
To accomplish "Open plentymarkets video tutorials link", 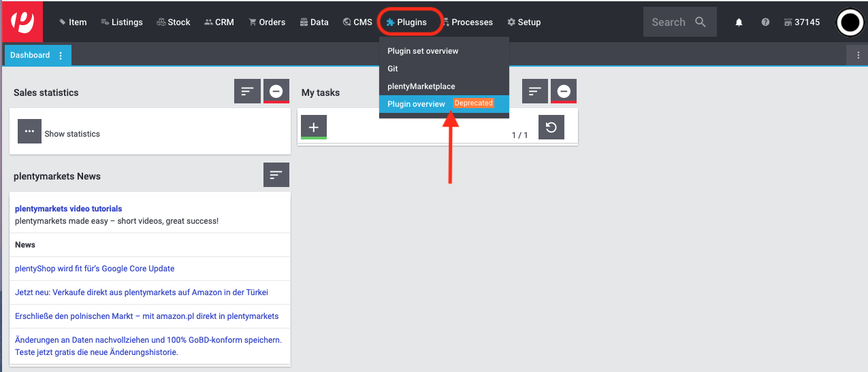I will click(69, 209).
